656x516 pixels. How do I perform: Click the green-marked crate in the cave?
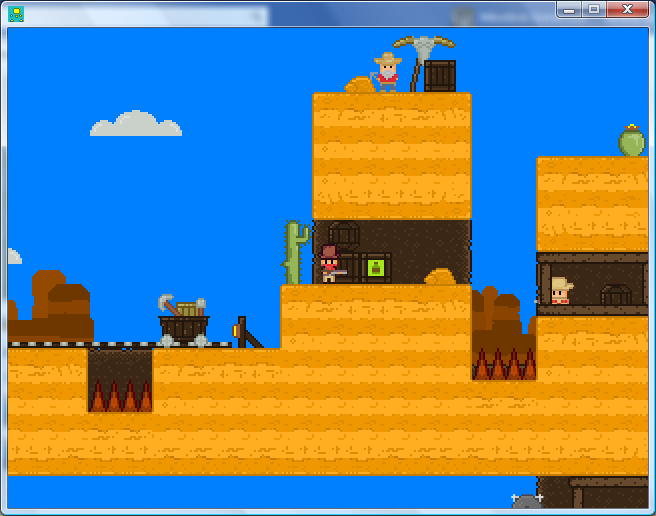[x=376, y=268]
